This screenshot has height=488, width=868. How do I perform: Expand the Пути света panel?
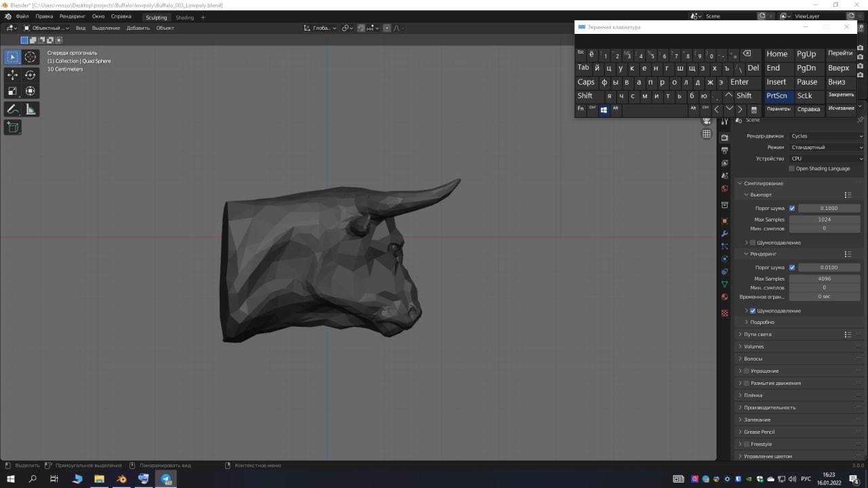click(757, 334)
